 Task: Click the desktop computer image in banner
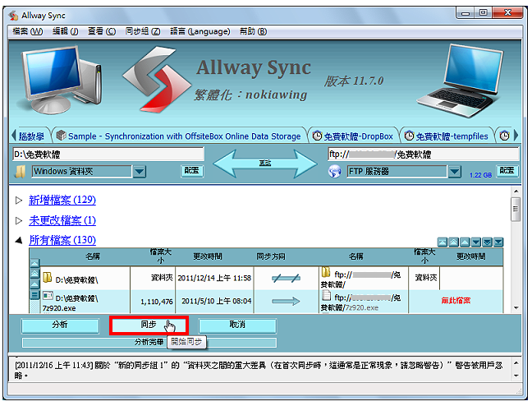coord(61,80)
